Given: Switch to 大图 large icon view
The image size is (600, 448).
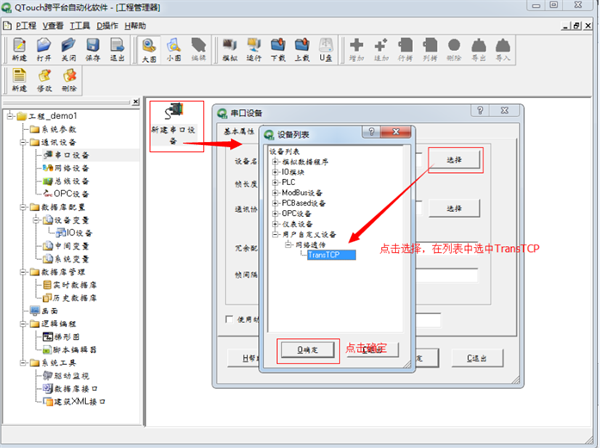Looking at the screenshot, I should pos(148,48).
